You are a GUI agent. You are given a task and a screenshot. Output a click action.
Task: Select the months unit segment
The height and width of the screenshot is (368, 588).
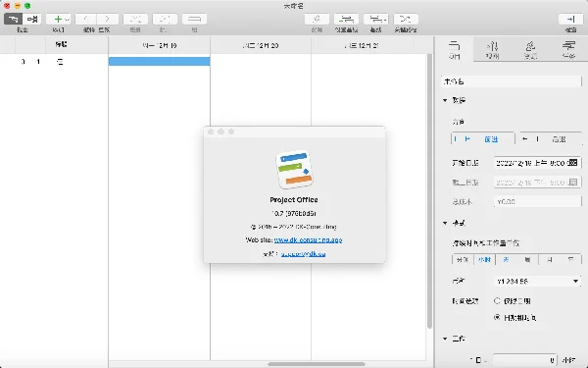pos(550,260)
